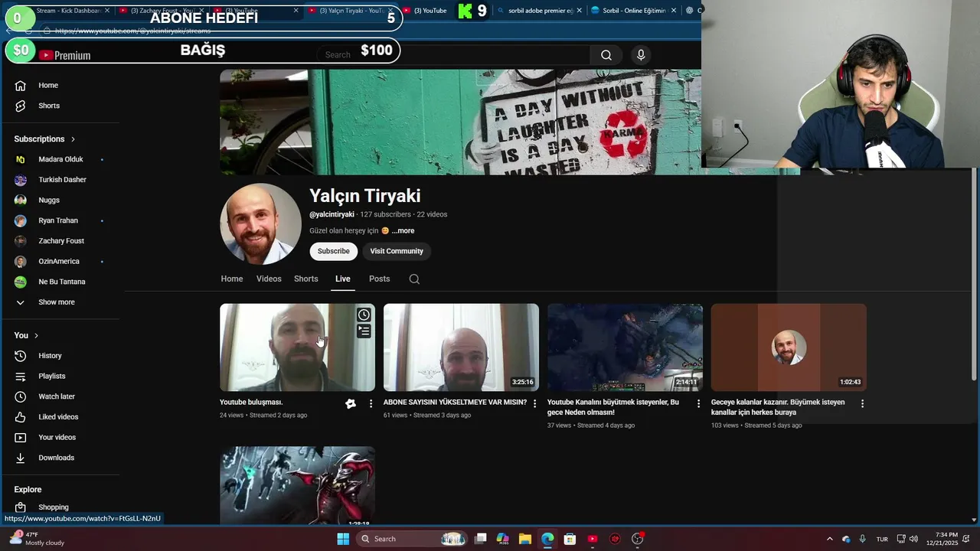
Task: Open Shorts from the left sidebar
Action: click(48, 106)
